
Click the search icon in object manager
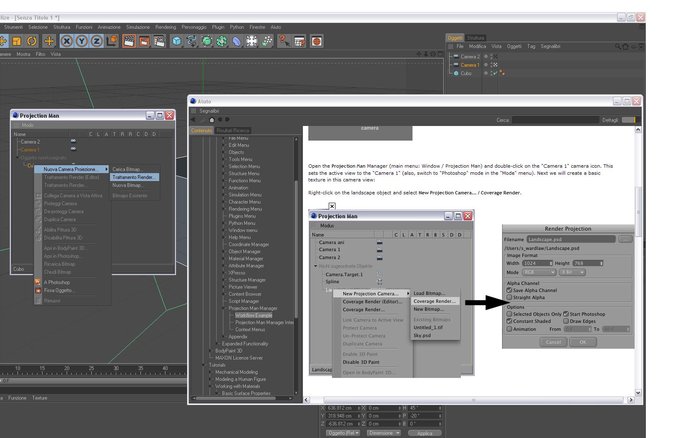pos(618,46)
